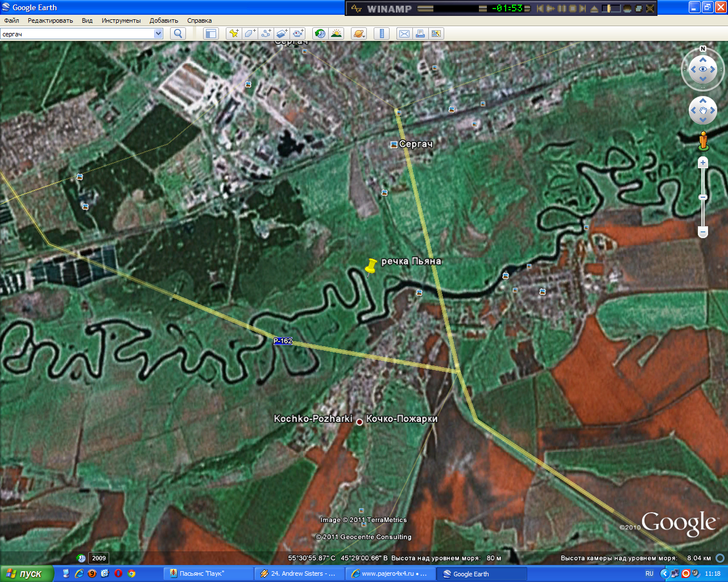The width and height of the screenshot is (728, 582).
Task: Click the Windows пуск start button
Action: click(27, 573)
